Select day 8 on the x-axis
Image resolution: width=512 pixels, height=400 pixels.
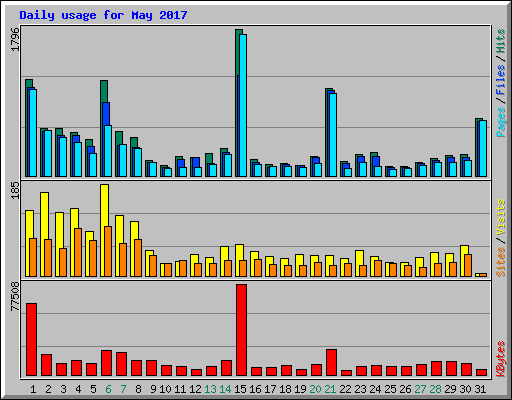coord(138,389)
